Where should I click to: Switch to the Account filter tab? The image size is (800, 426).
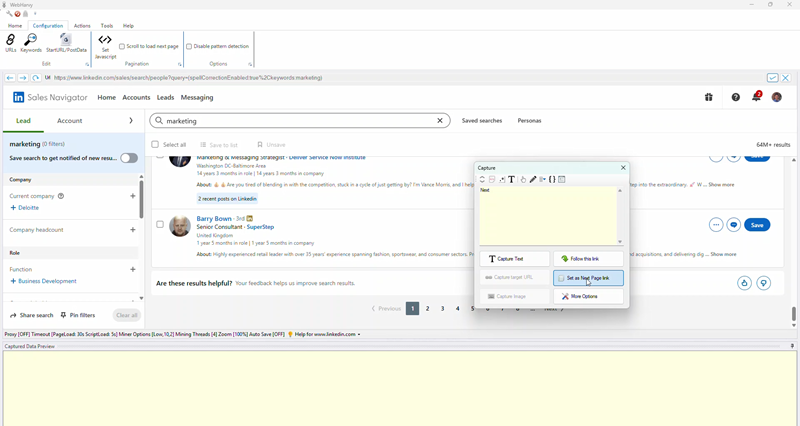point(69,121)
